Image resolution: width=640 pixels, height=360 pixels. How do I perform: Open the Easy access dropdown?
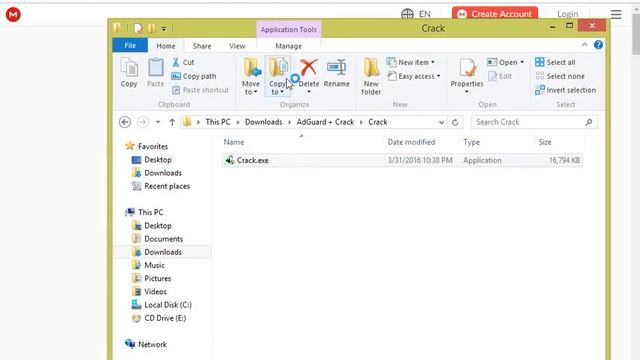(x=413, y=76)
